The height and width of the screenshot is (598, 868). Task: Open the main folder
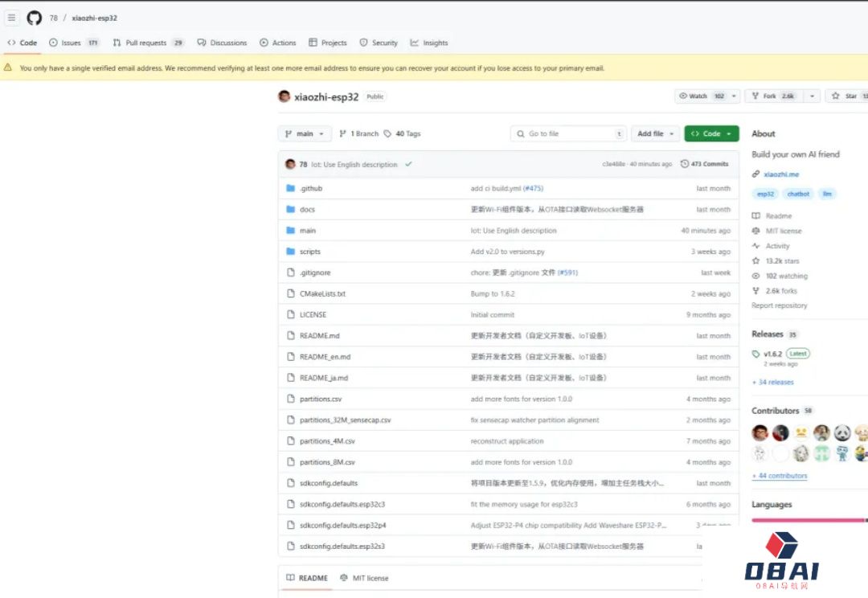point(308,231)
